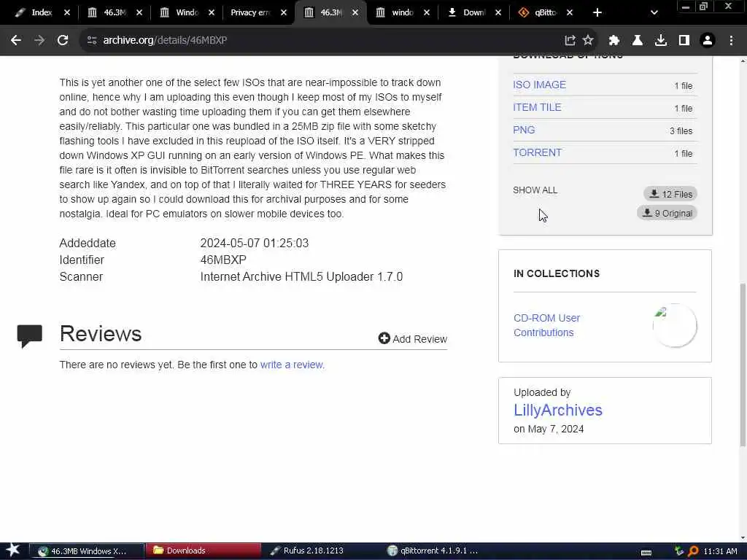Switch to the lowercase windo tab
The height and width of the screenshot is (560, 747).
(402, 13)
